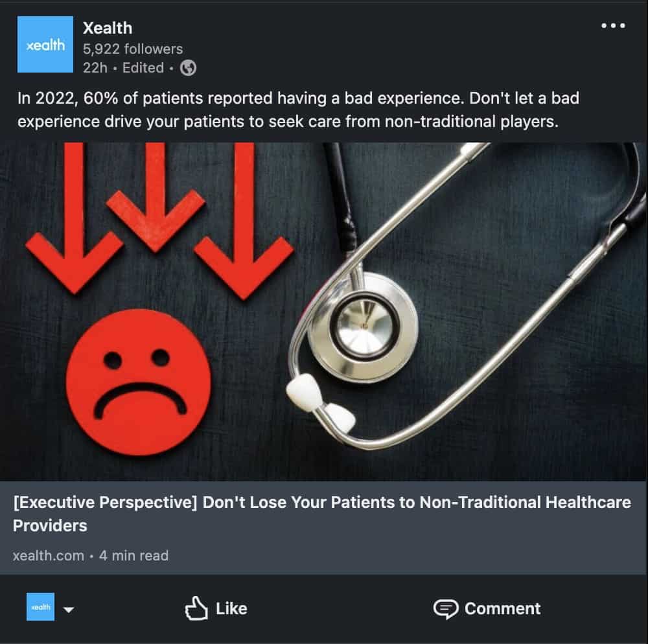This screenshot has height=644, width=648.
Task: Open the Executive Perspective article title
Action: 322,514
